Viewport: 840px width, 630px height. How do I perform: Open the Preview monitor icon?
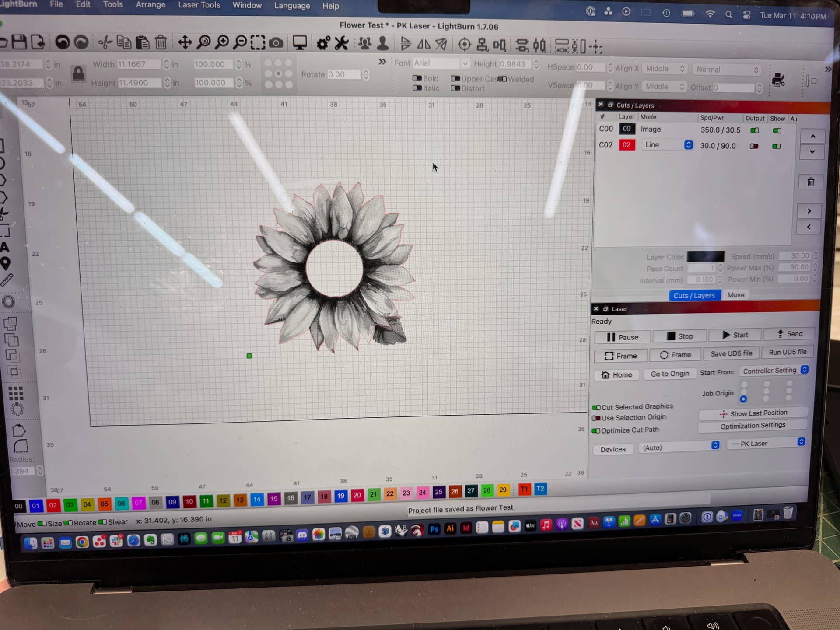(300, 43)
